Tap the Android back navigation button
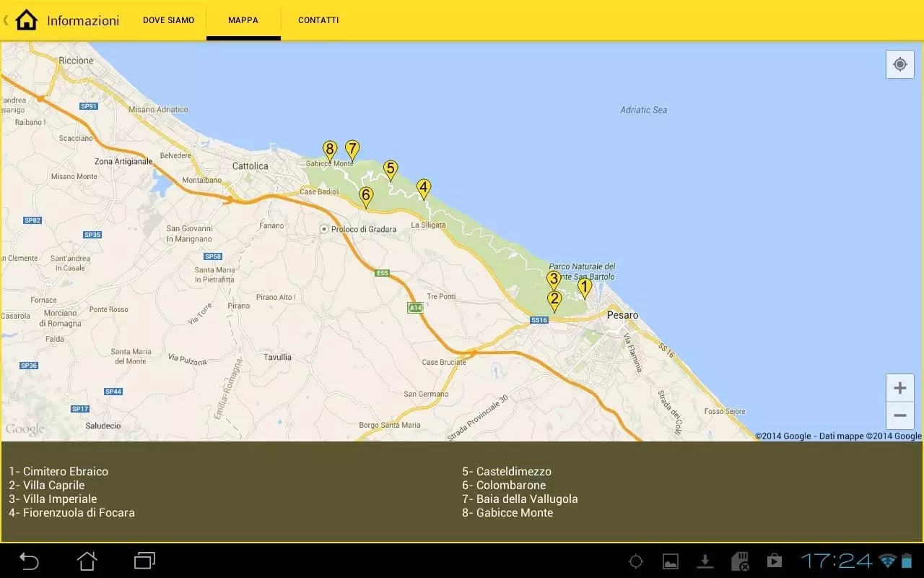924x578 pixels. 29,561
